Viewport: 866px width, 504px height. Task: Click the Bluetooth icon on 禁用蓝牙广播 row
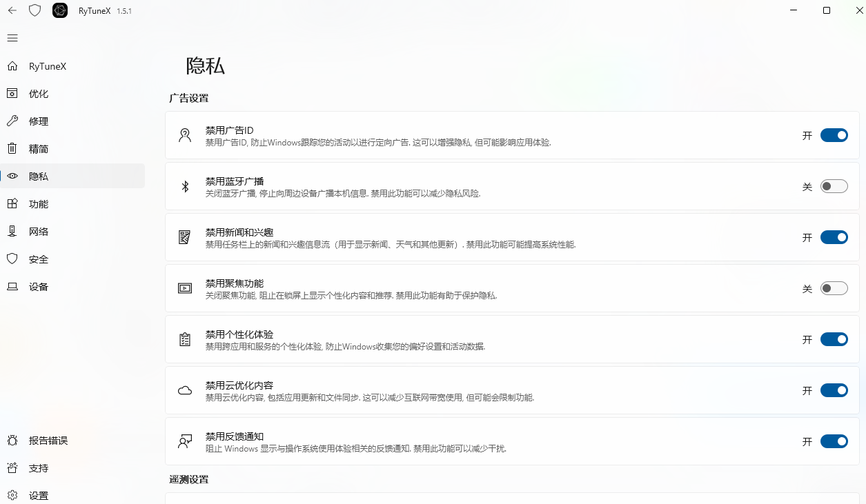pyautogui.click(x=184, y=186)
